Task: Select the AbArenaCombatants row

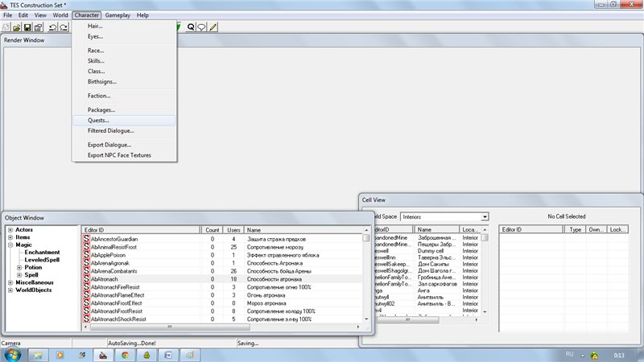Action: click(x=222, y=271)
